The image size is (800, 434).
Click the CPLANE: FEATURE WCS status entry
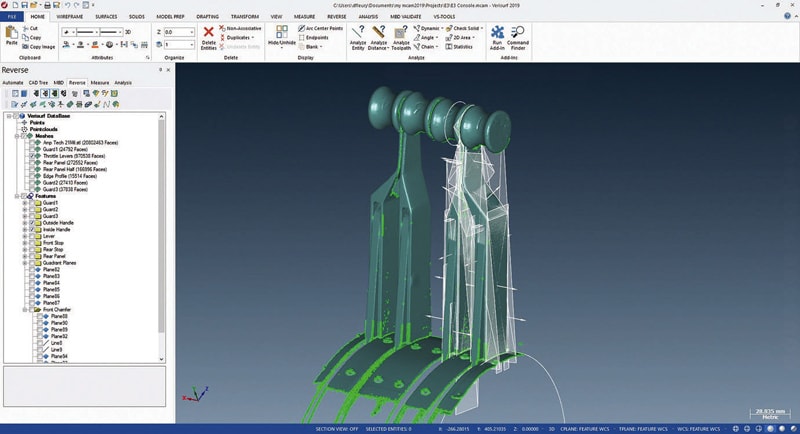[585, 429]
